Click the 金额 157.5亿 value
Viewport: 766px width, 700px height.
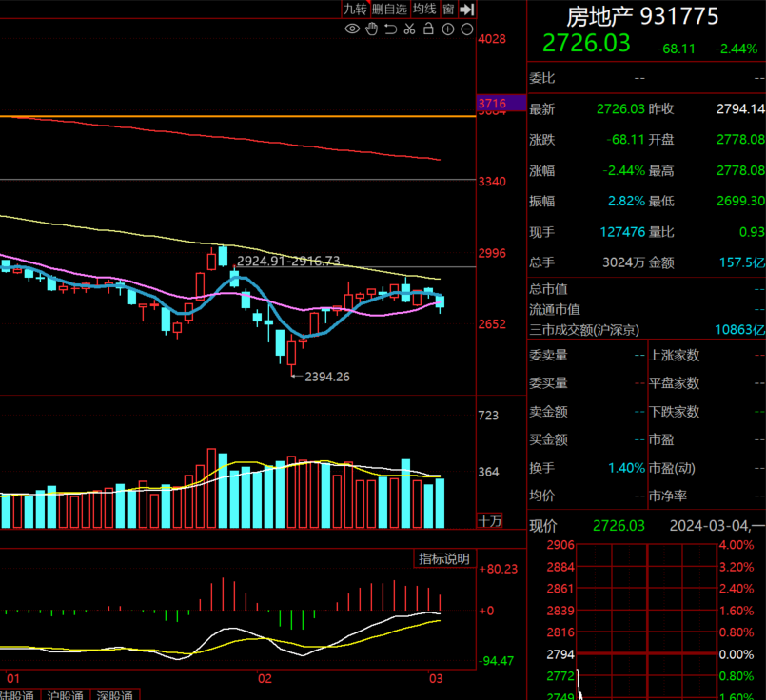click(742, 262)
